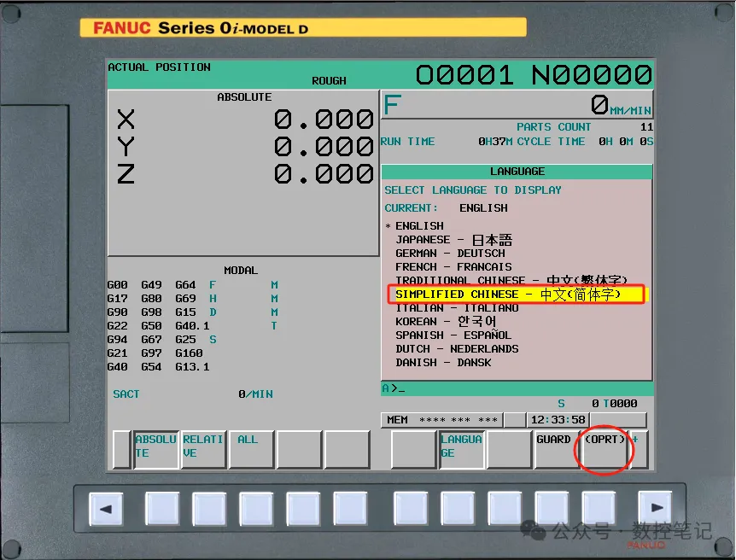Click modal code G54

pos(151,366)
